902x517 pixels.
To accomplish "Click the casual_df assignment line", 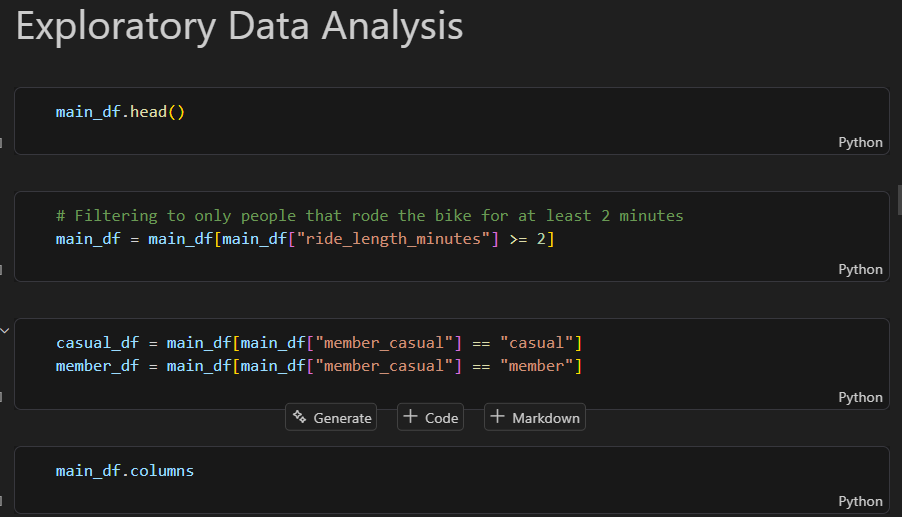I will coord(319,343).
